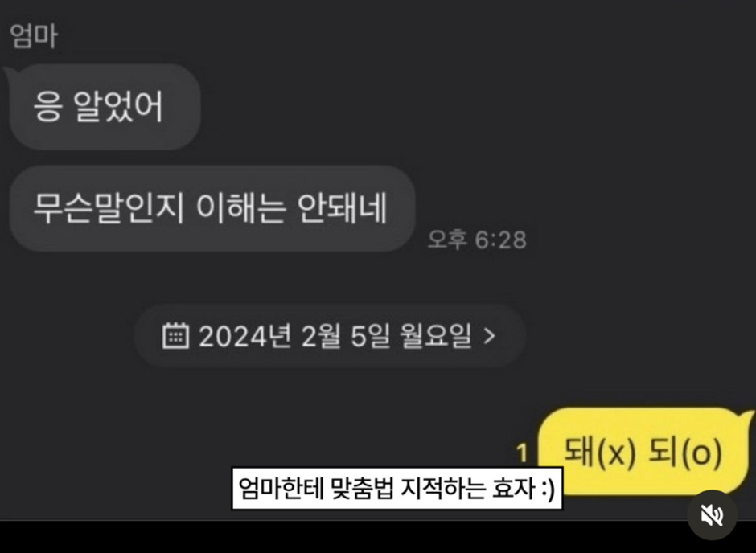Click the black bar below the chat
This screenshot has height=553, width=756.
coord(378,537)
